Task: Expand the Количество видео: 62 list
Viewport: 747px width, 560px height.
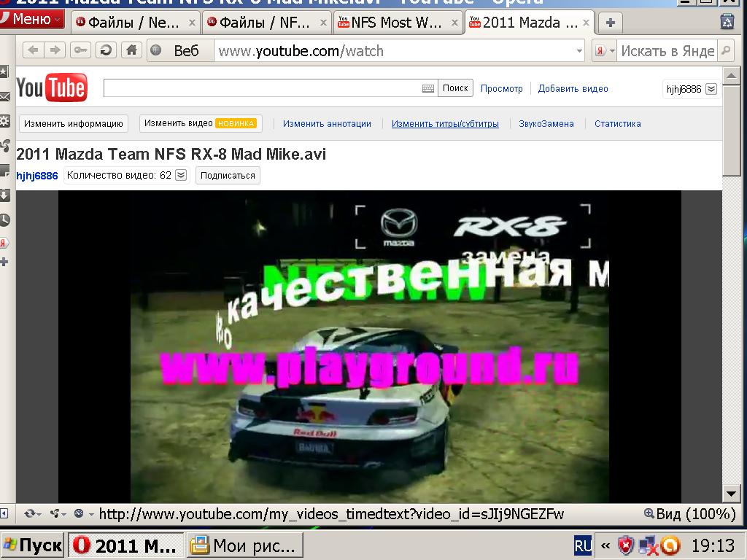Action: click(x=181, y=175)
